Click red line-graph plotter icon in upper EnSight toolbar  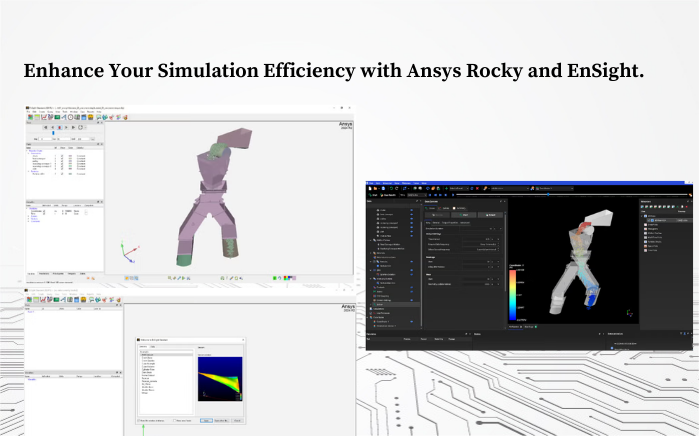tap(44, 117)
